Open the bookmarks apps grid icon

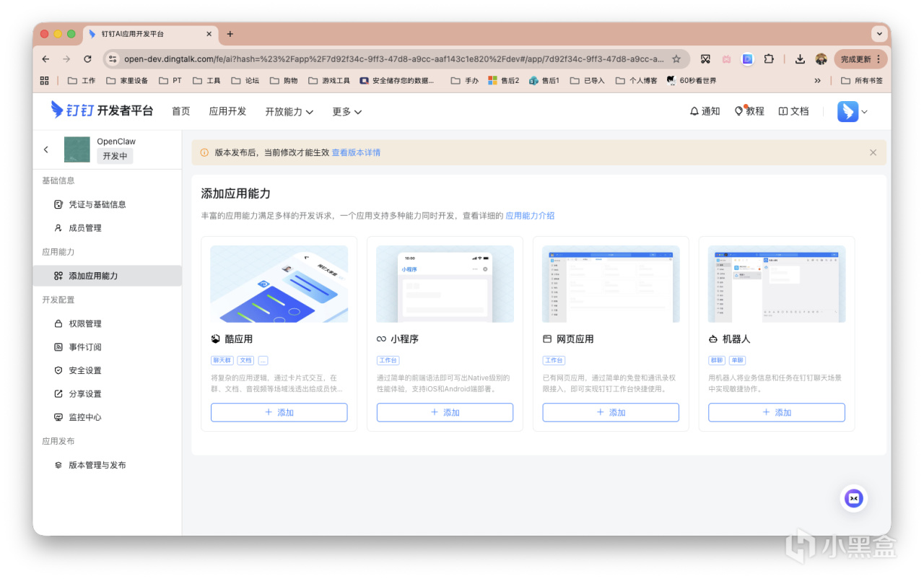click(45, 81)
